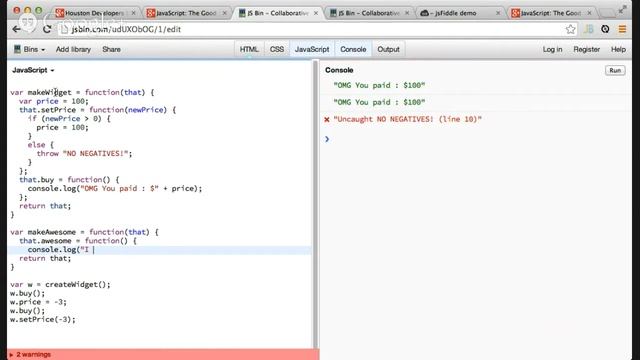Click the 'var makeAwesome' code line
Image resolution: width=640 pixels, height=360 pixels.
point(84,232)
